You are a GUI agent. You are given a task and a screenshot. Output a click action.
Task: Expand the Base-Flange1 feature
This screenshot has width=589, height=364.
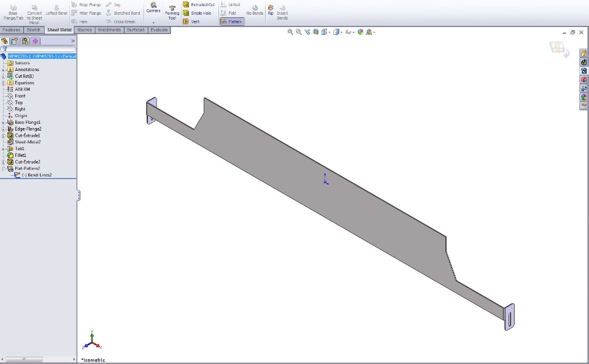(x=4, y=123)
